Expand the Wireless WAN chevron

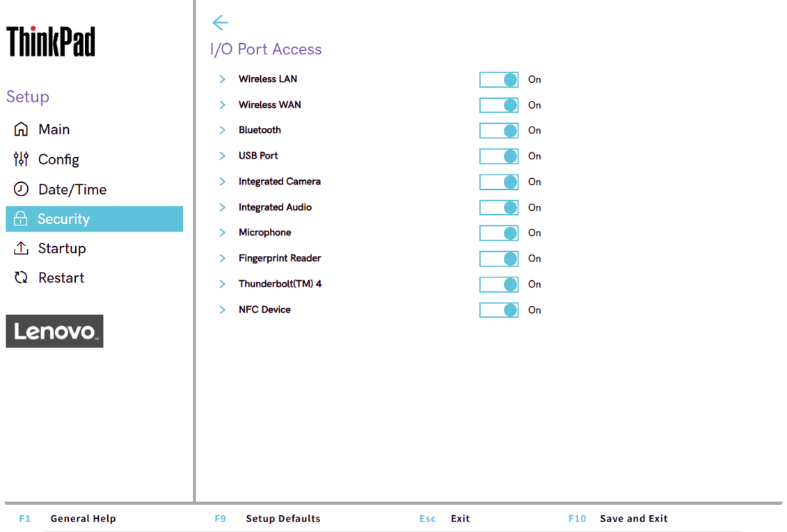[x=223, y=105]
